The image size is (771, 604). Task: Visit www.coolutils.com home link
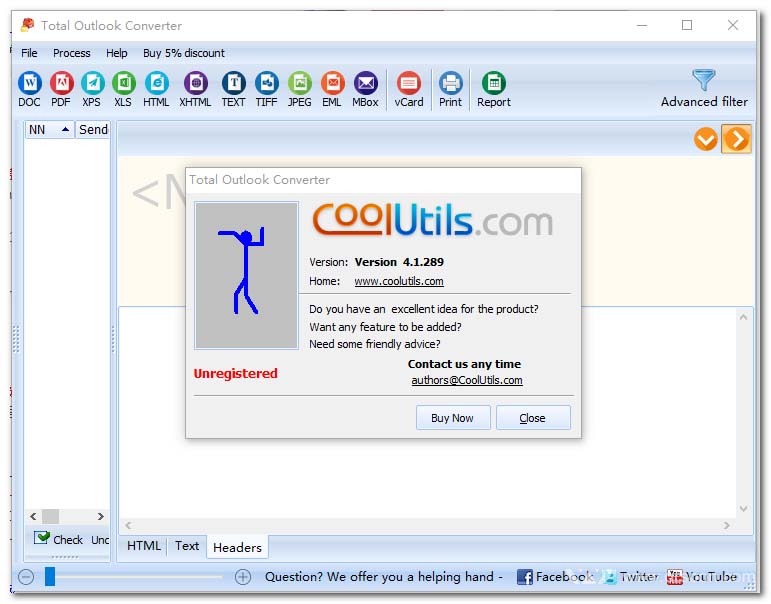pyautogui.click(x=399, y=281)
